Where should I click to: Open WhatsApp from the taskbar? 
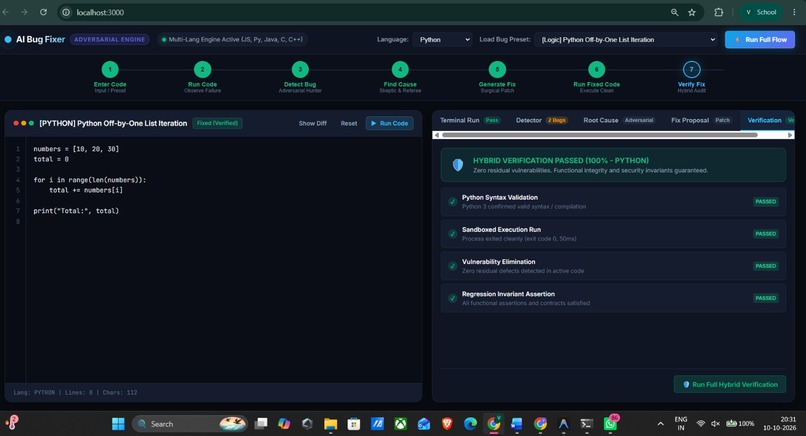(x=610, y=424)
